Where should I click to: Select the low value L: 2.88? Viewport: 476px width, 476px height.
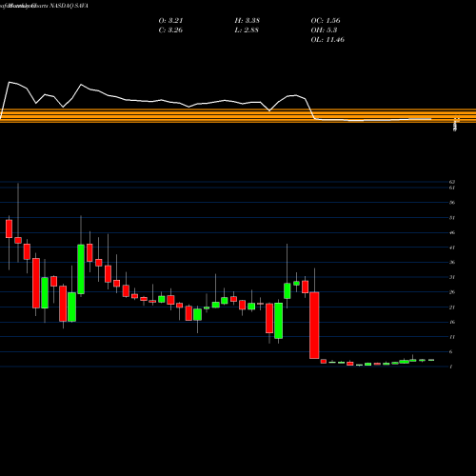click(x=247, y=30)
